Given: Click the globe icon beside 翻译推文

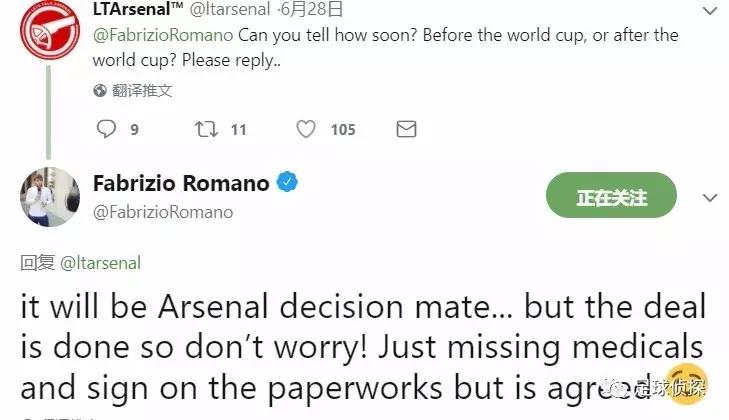Looking at the screenshot, I should [x=100, y=90].
